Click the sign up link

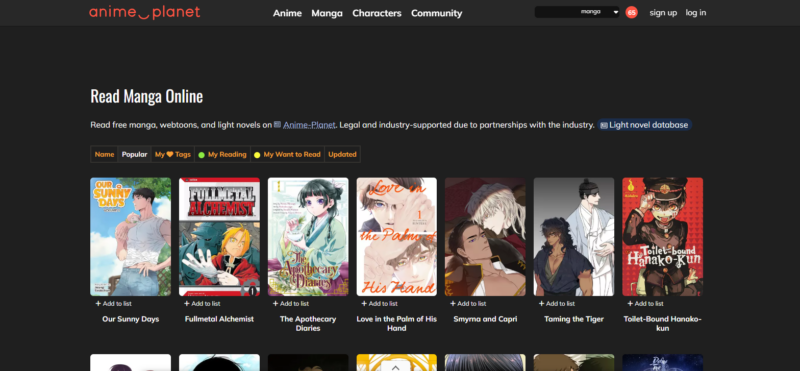663,13
